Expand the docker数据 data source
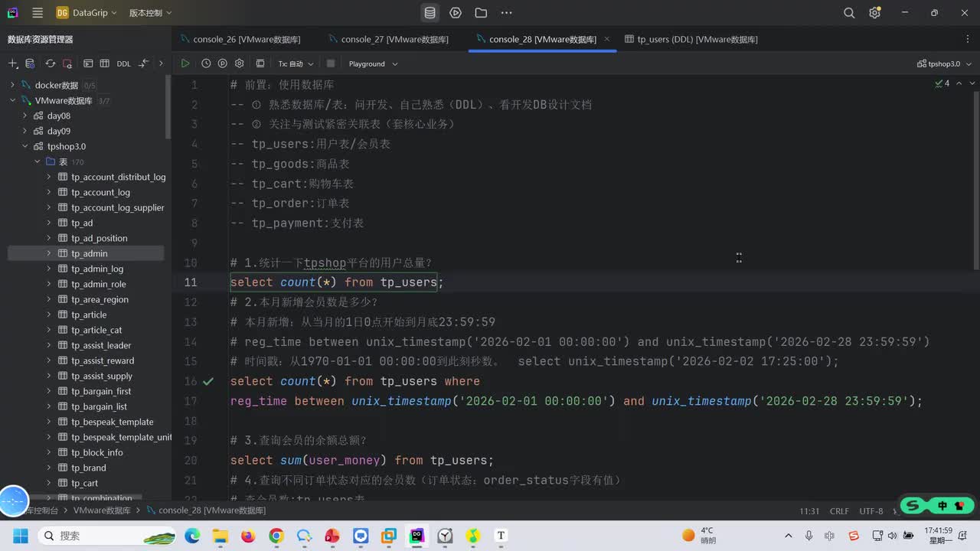The width and height of the screenshot is (980, 551). point(12,85)
